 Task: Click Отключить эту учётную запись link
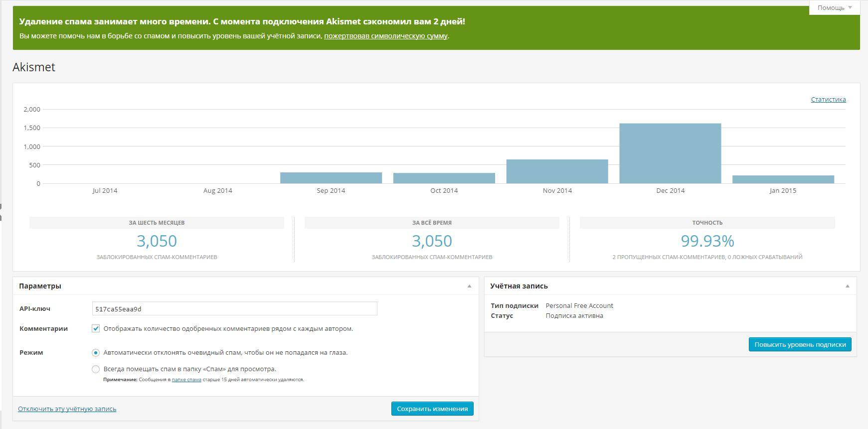point(67,409)
